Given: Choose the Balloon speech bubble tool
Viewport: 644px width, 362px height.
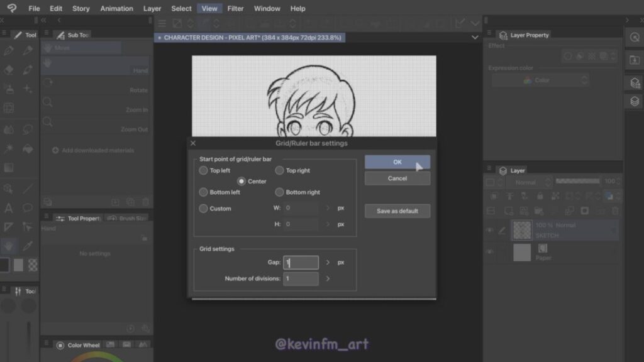Looking at the screenshot, I should pos(28,208).
